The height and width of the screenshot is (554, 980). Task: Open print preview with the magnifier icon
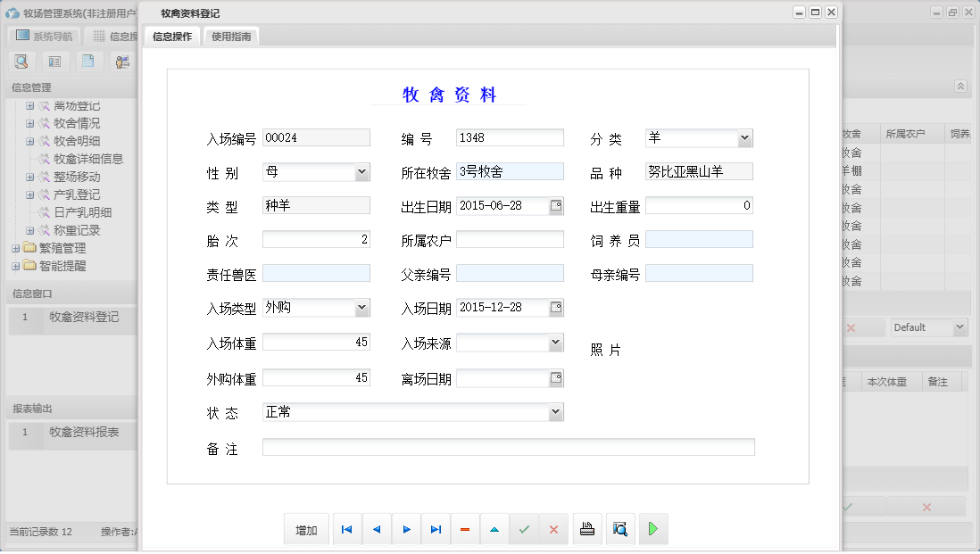[620, 529]
